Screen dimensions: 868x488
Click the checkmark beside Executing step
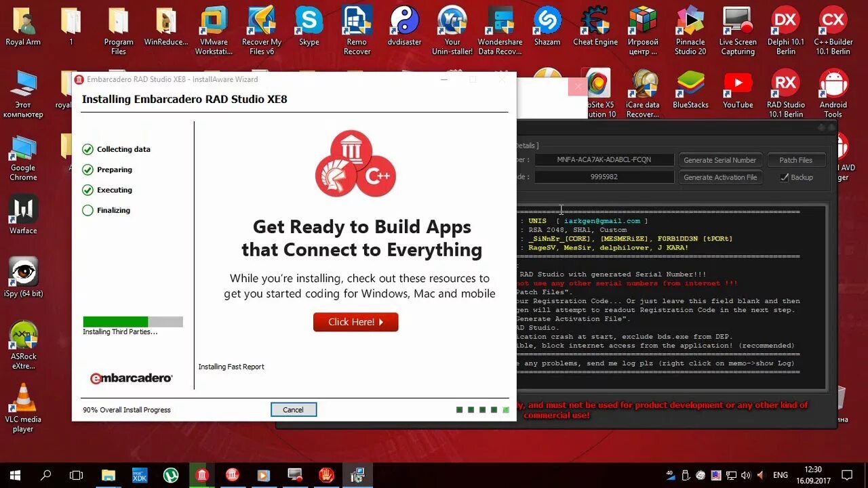(x=87, y=190)
